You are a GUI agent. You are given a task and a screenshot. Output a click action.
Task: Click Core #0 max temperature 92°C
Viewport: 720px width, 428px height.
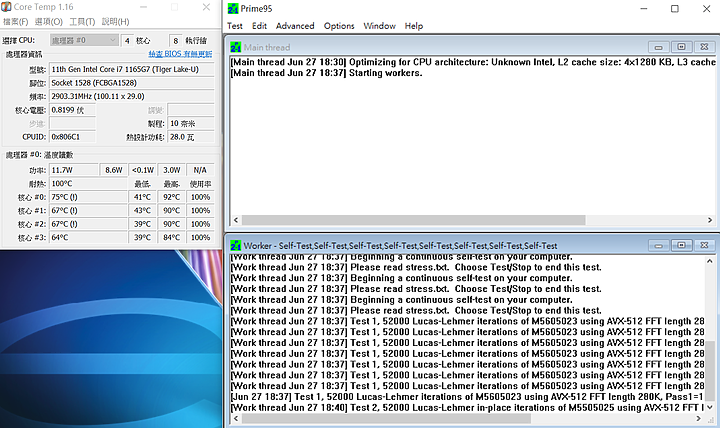click(172, 197)
